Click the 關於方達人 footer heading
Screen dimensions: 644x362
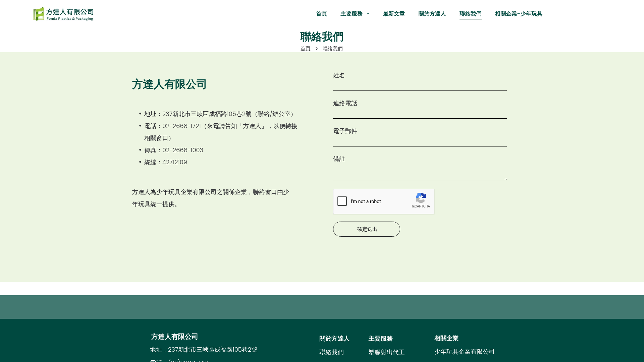pos(334,339)
